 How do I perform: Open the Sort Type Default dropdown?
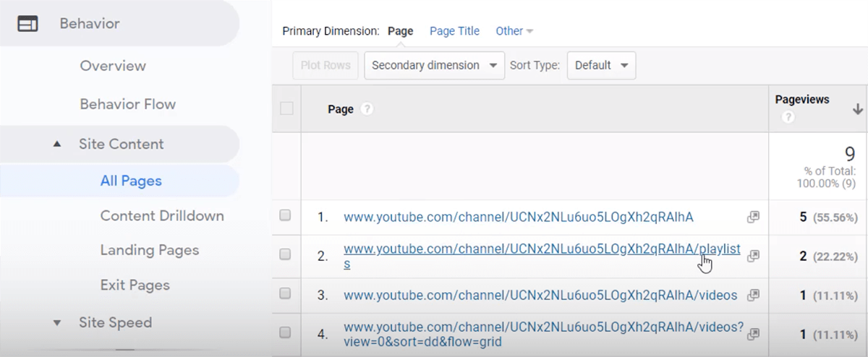(601, 65)
